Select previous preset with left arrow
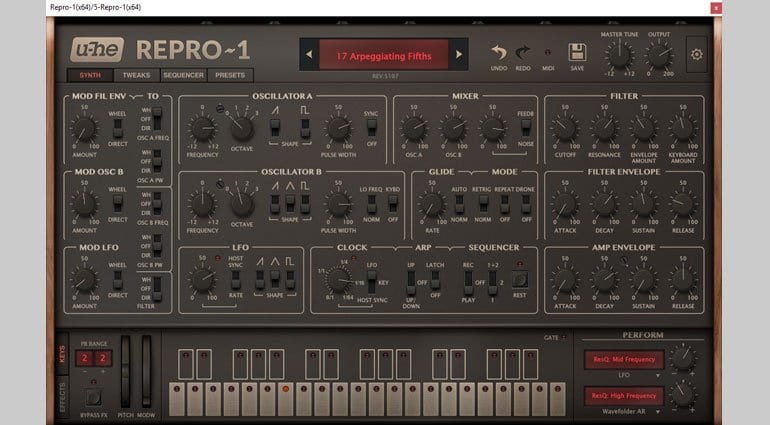 click(309, 55)
